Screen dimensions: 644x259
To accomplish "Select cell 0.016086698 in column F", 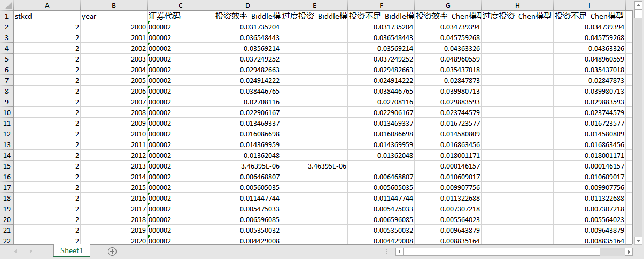I will coord(381,134).
